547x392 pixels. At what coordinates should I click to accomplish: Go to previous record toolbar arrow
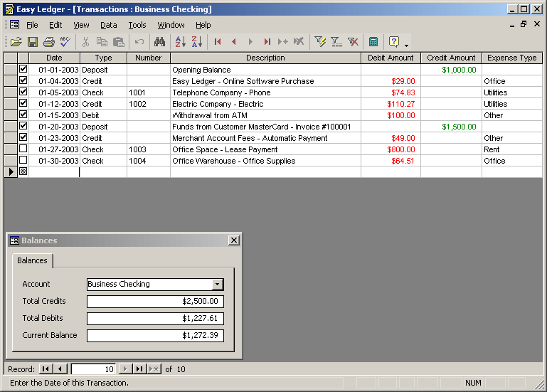click(234, 42)
